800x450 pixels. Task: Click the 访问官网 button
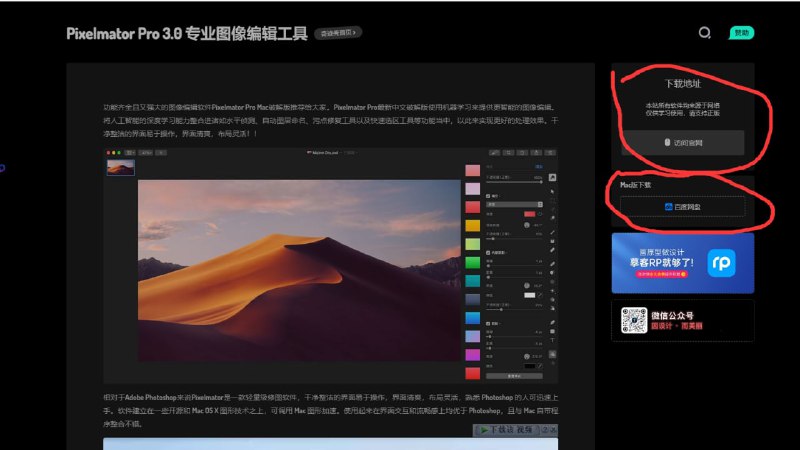[683, 143]
